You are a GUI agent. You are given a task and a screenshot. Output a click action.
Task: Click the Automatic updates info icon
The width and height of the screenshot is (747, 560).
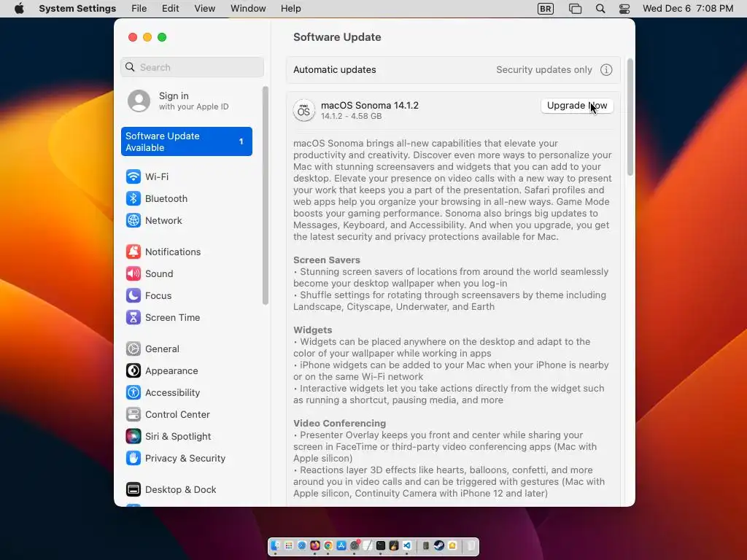pos(606,70)
